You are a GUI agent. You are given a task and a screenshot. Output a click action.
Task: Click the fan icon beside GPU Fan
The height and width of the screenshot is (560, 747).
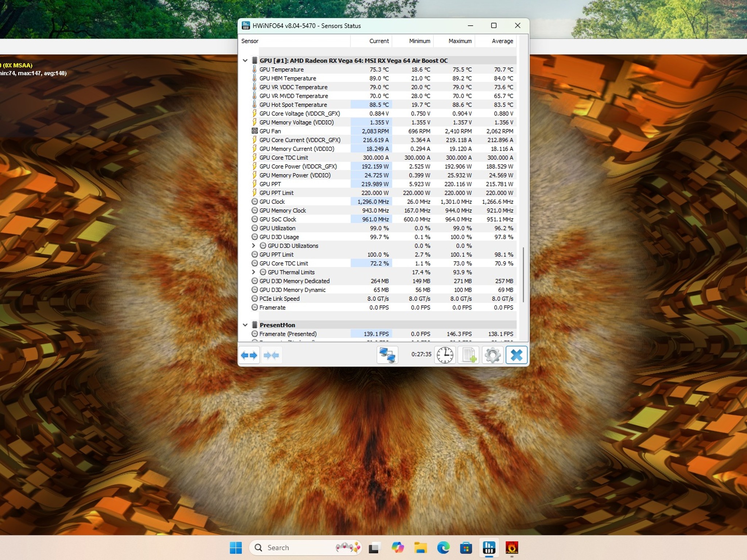(255, 131)
